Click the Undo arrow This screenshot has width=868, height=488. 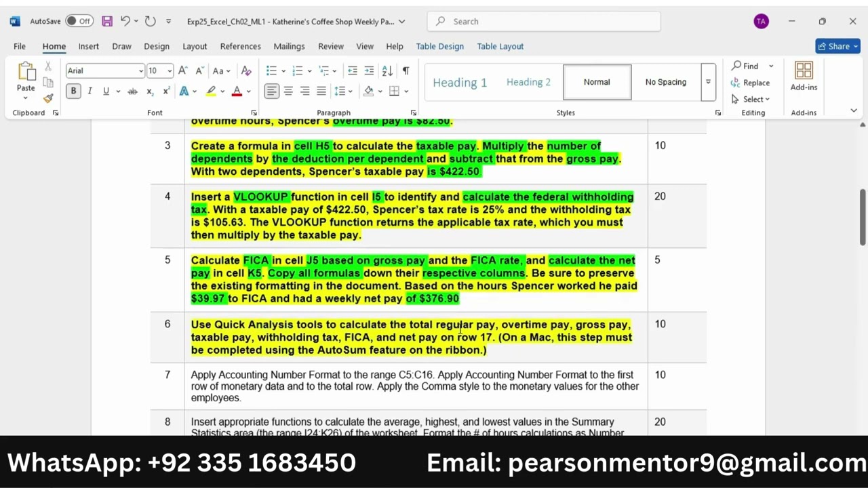pyautogui.click(x=125, y=21)
